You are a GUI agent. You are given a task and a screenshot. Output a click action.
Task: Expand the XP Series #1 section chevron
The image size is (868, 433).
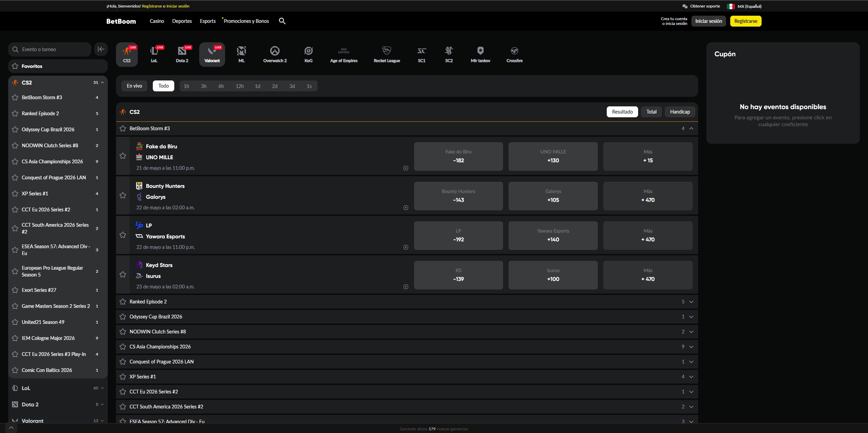(x=691, y=377)
